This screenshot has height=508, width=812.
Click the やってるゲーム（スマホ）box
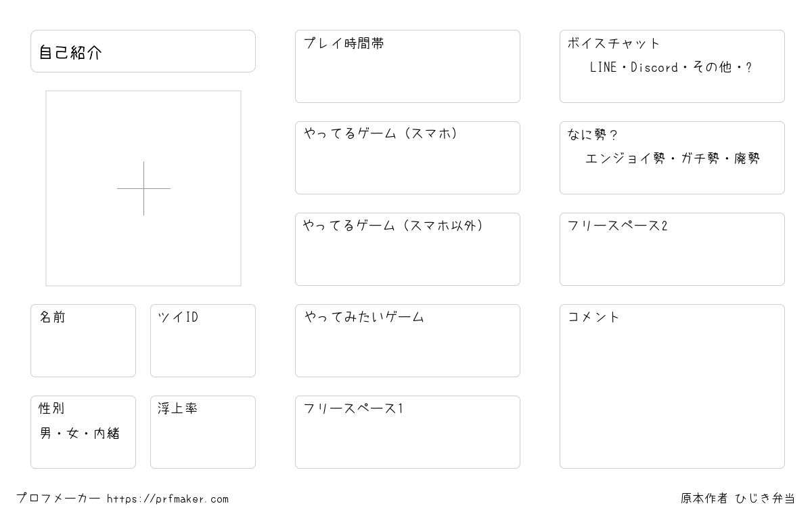point(407,158)
